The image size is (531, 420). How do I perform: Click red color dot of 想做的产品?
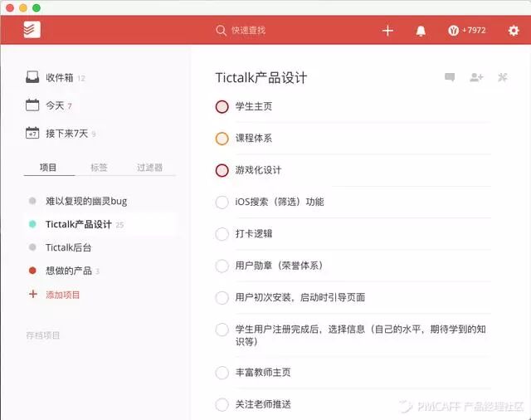click(32, 271)
